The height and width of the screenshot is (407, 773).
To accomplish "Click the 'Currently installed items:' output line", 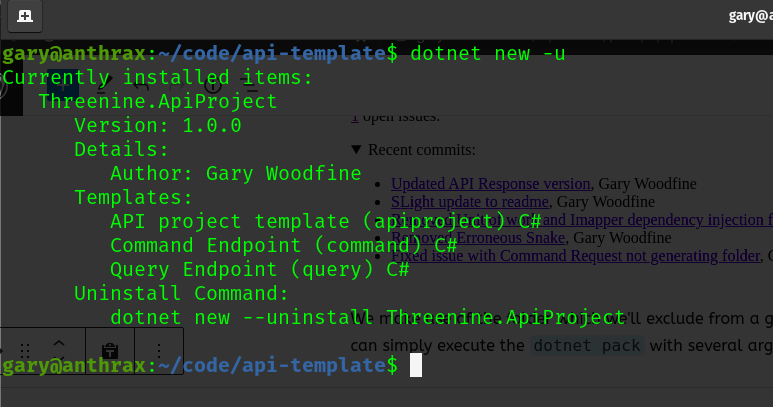I will coord(158,77).
